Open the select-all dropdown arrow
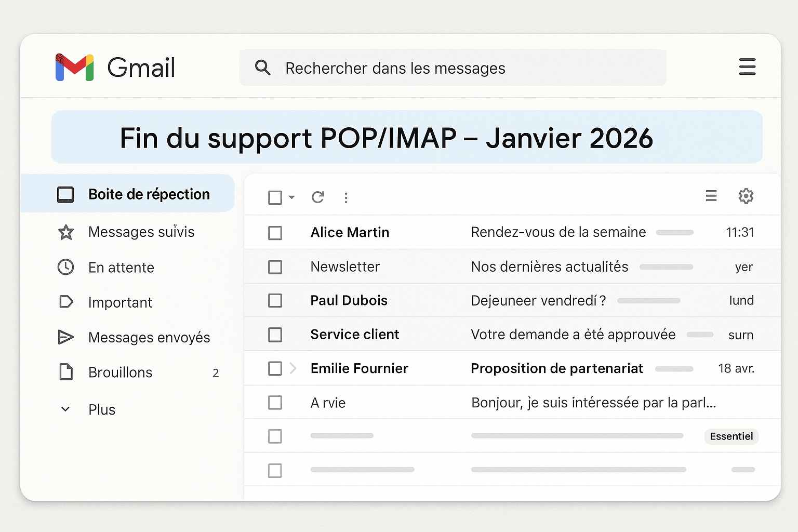This screenshot has width=798, height=532. coord(292,197)
